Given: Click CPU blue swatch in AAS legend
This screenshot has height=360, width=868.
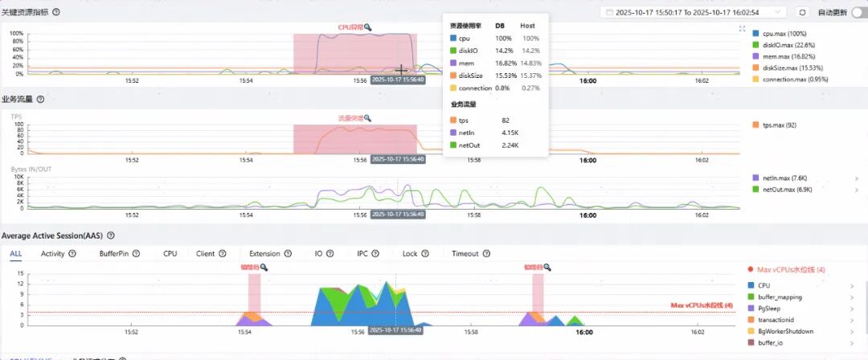Looking at the screenshot, I should pyautogui.click(x=751, y=286).
